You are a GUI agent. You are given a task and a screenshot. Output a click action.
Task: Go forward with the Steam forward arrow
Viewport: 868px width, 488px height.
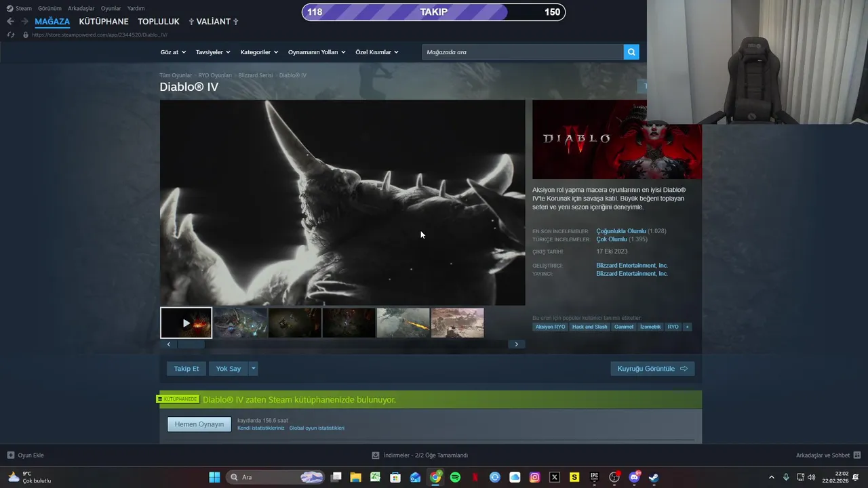click(24, 22)
